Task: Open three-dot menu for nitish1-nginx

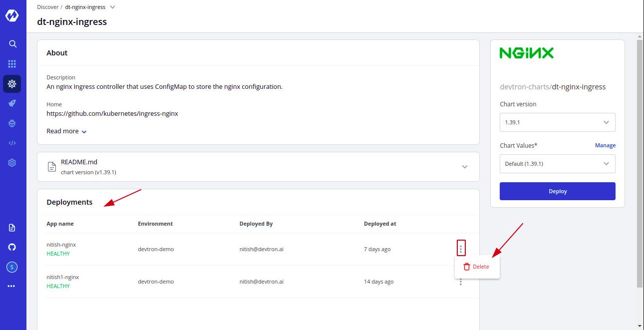Action: tap(460, 282)
